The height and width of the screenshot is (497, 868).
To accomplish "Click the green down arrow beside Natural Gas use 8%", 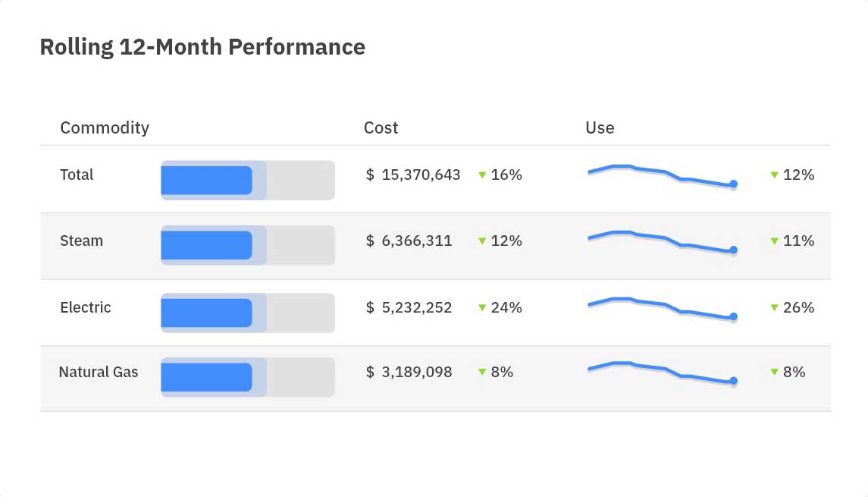I will tap(774, 373).
